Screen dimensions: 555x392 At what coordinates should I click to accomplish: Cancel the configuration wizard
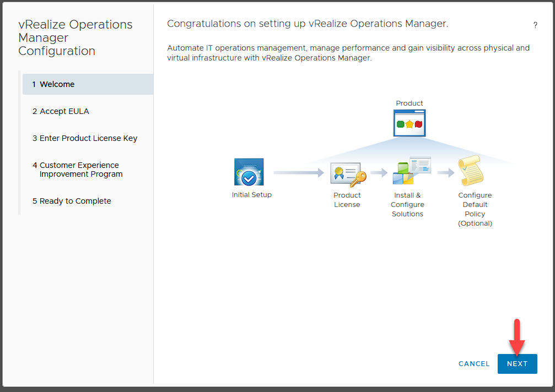tap(474, 364)
